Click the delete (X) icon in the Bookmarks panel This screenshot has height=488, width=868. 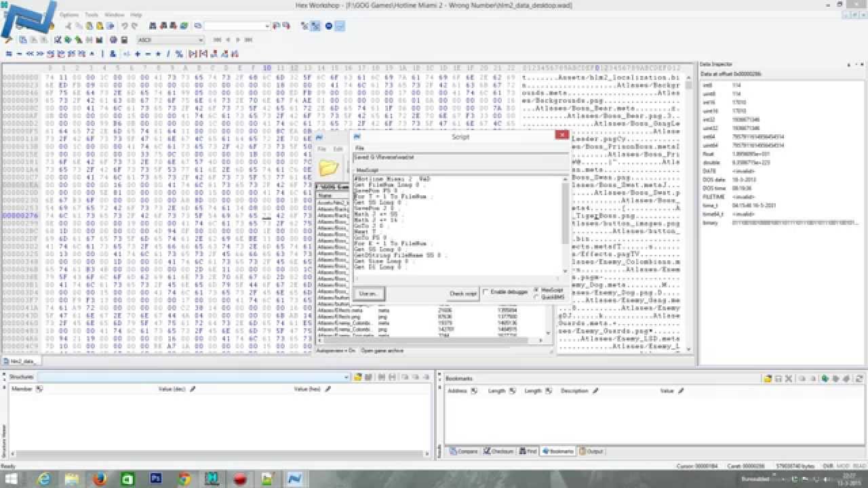click(x=788, y=378)
